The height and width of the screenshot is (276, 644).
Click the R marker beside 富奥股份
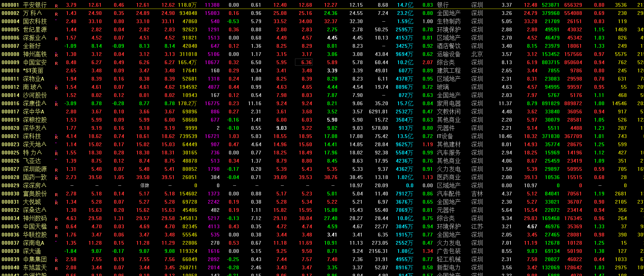click(x=56, y=195)
